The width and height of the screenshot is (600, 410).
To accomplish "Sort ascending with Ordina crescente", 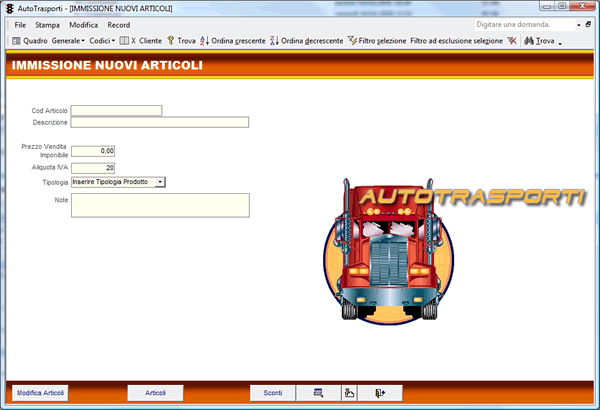I will (233, 41).
